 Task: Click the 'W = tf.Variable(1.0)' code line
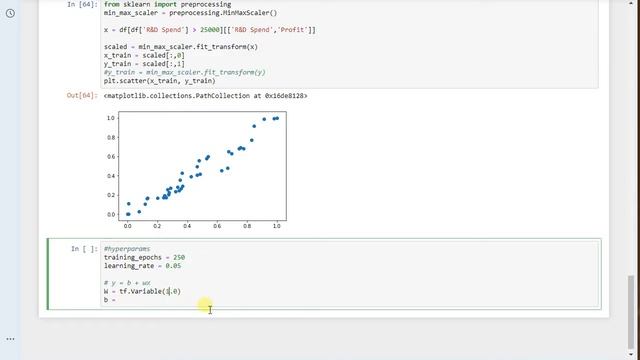tap(142, 291)
